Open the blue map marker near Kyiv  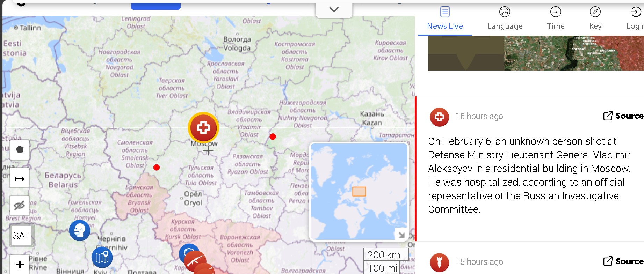102,257
